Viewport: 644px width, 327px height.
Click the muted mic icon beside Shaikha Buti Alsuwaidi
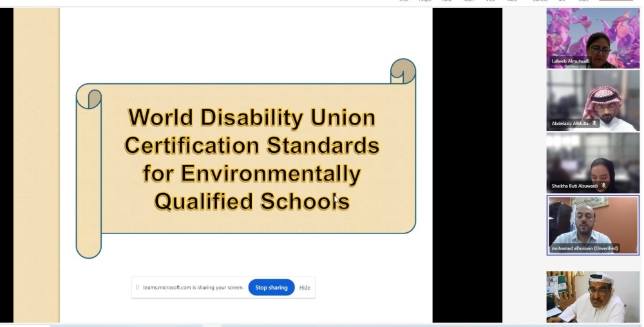pyautogui.click(x=603, y=186)
